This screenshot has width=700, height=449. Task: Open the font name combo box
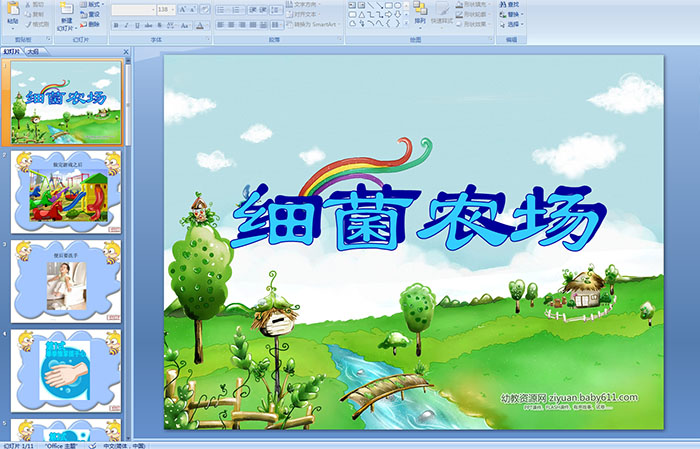(133, 10)
